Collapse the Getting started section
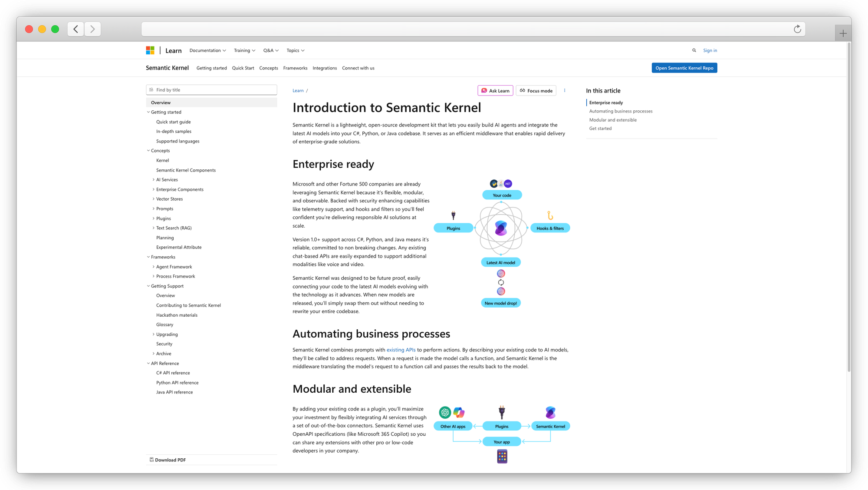Screen dimensions: 868x490 [148, 112]
